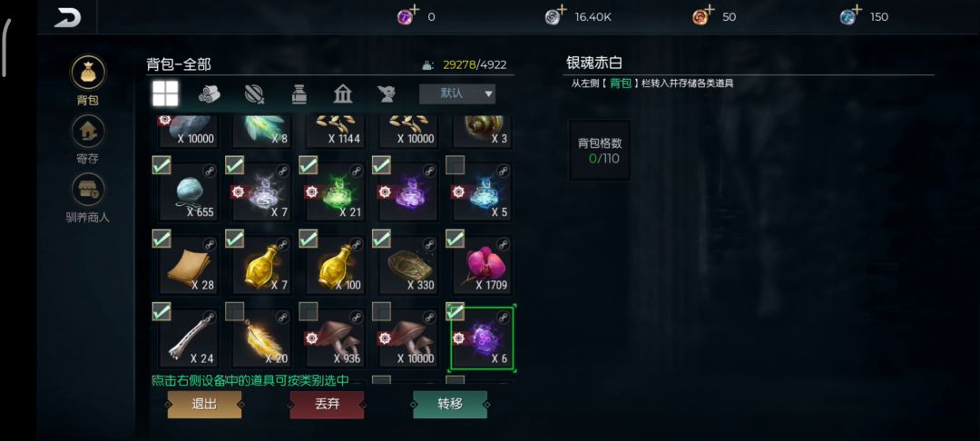Open the 驯养商人 merchant icon
The width and height of the screenshot is (980, 441).
click(87, 190)
